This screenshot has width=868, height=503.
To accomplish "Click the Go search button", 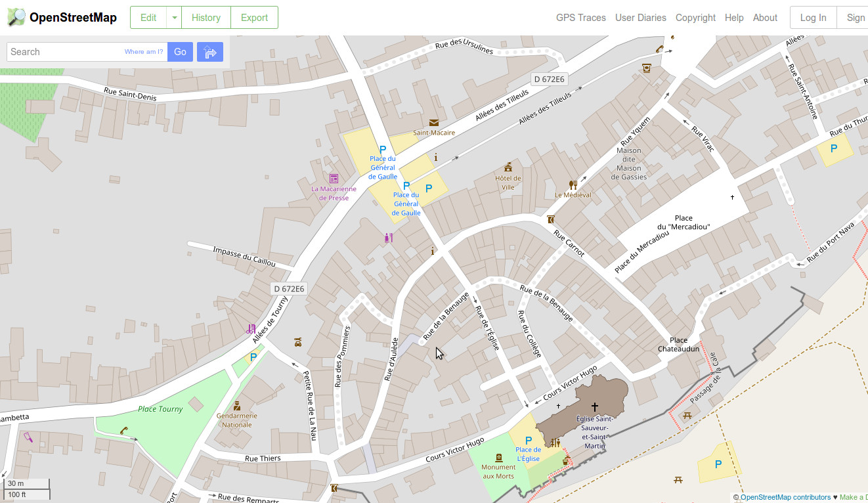I will point(180,52).
